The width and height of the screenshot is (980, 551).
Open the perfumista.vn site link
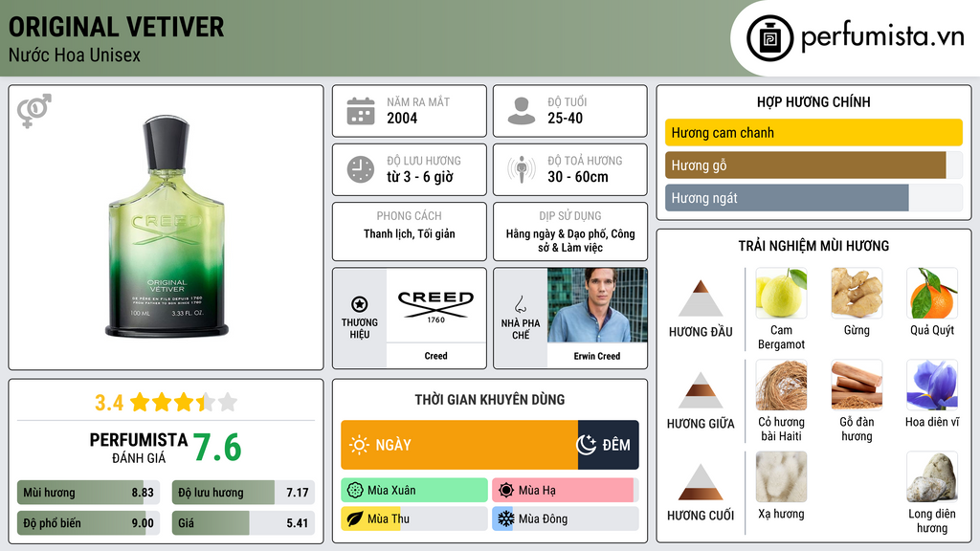pyautogui.click(x=882, y=37)
